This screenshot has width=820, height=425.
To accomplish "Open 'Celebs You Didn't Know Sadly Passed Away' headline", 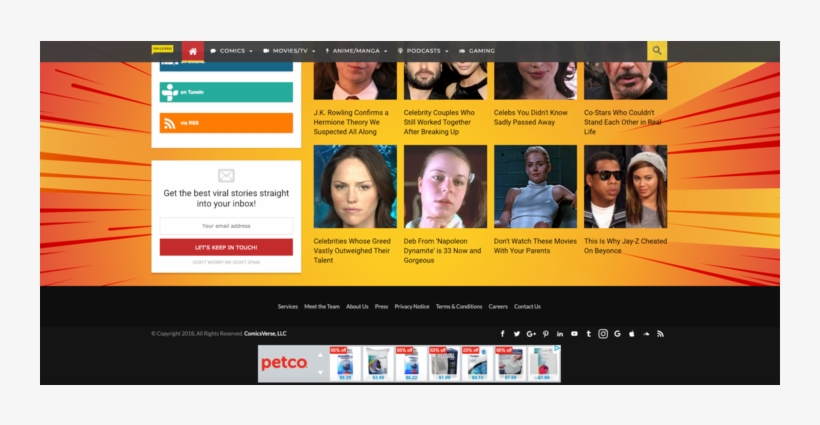I will pyautogui.click(x=531, y=117).
